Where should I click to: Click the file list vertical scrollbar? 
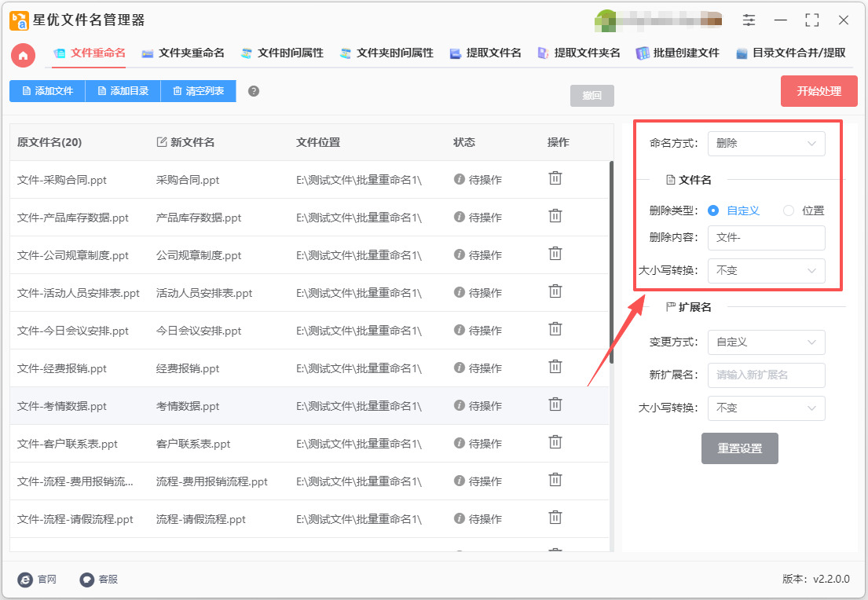point(611,262)
